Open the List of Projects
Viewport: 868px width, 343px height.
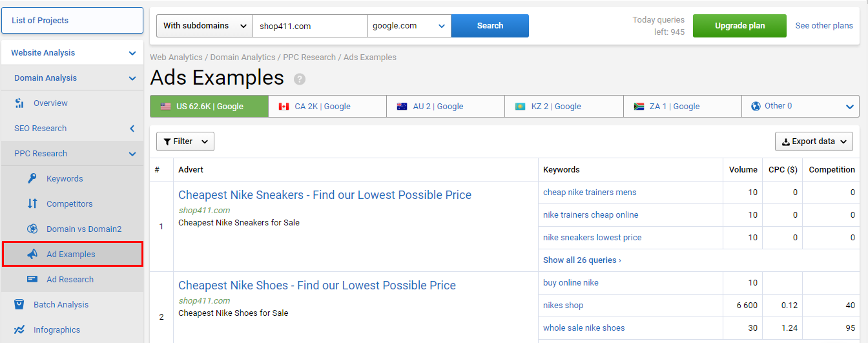tap(72, 21)
